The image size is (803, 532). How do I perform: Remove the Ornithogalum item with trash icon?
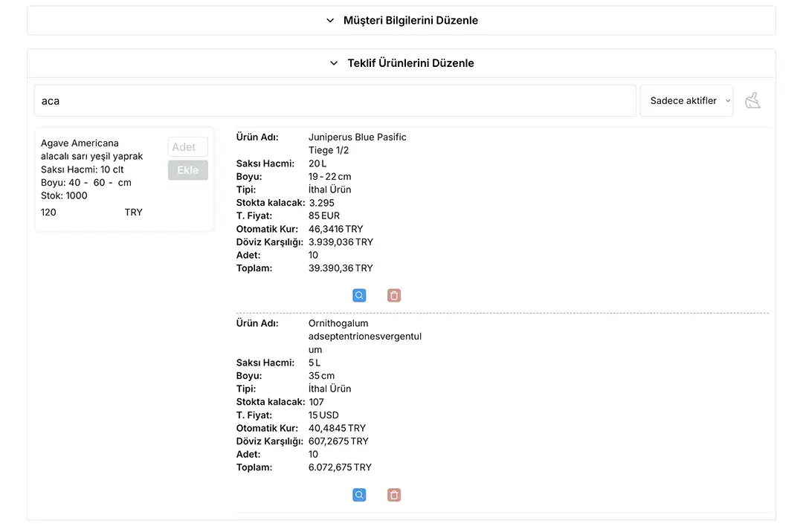[394, 495]
